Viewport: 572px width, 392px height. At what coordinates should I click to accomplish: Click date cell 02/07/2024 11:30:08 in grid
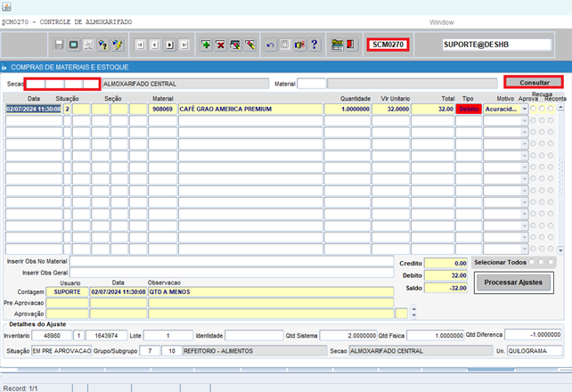[x=34, y=109]
